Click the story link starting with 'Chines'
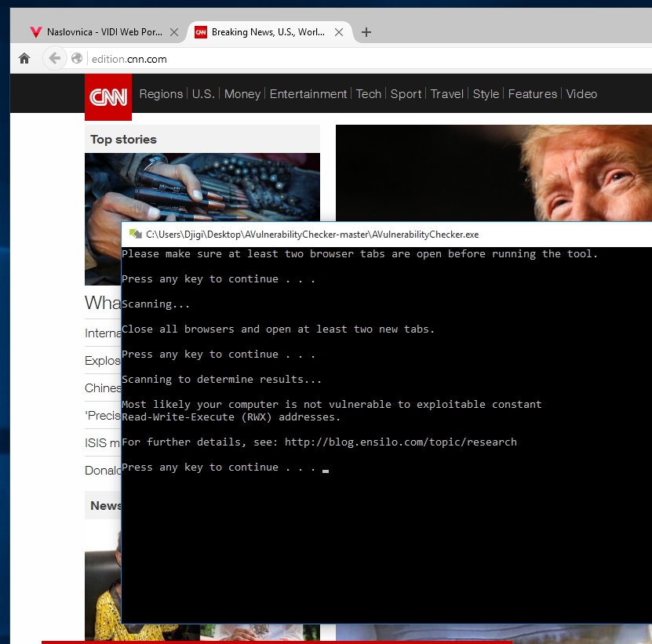 pos(103,388)
